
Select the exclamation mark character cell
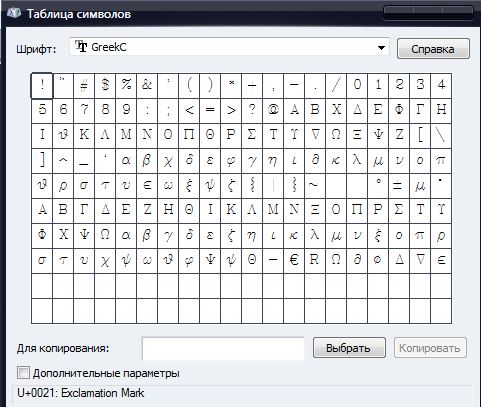42,86
